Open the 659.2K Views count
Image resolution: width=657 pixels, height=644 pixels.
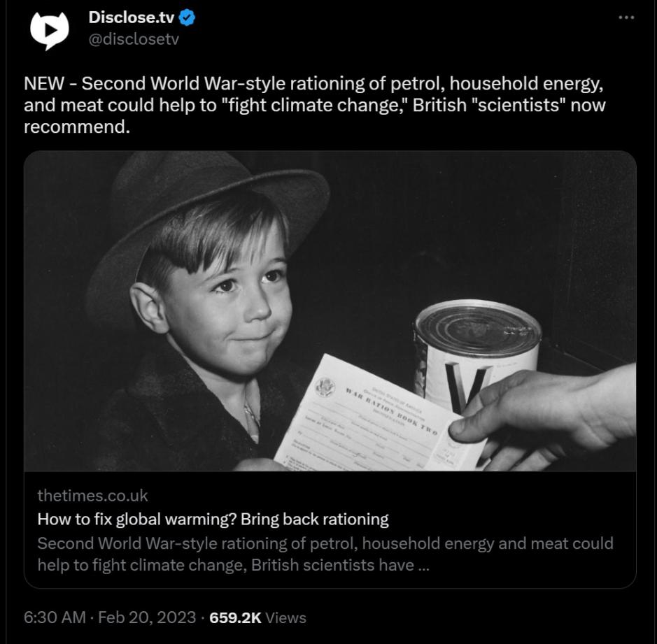257,617
